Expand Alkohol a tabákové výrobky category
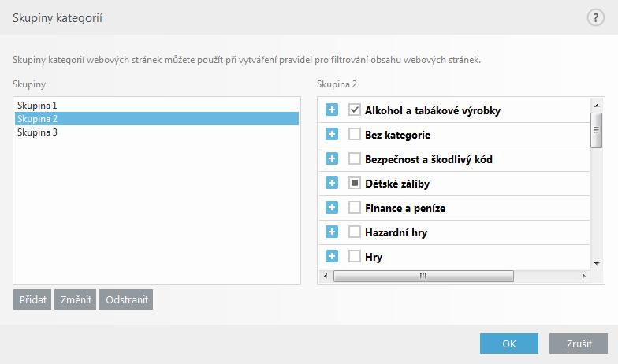Viewport: 618px width, 364px height. 331,110
